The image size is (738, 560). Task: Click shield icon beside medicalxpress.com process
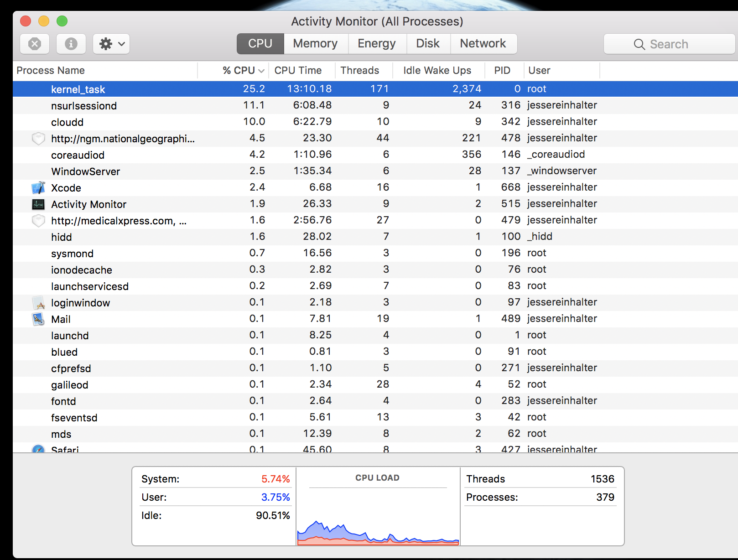point(38,220)
